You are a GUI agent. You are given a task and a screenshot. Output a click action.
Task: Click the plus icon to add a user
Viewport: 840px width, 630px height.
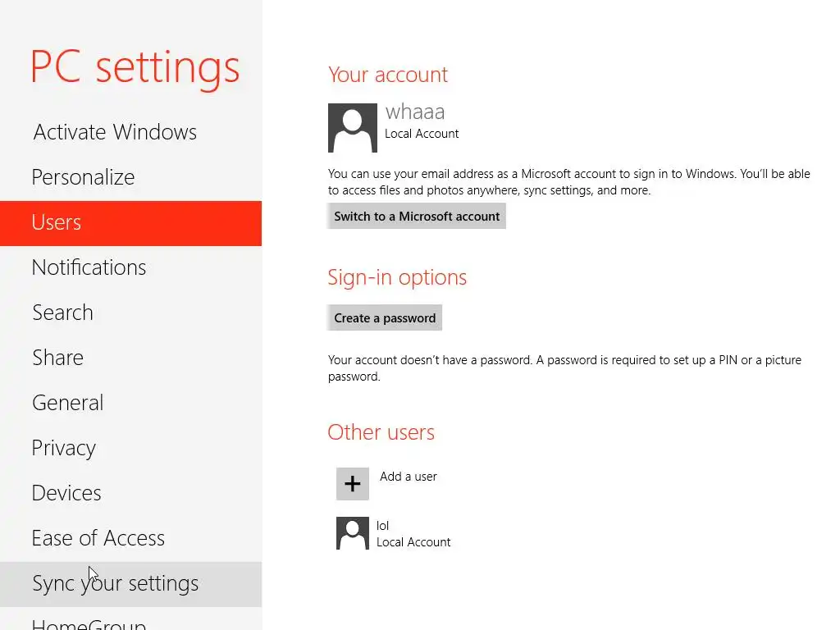click(353, 484)
